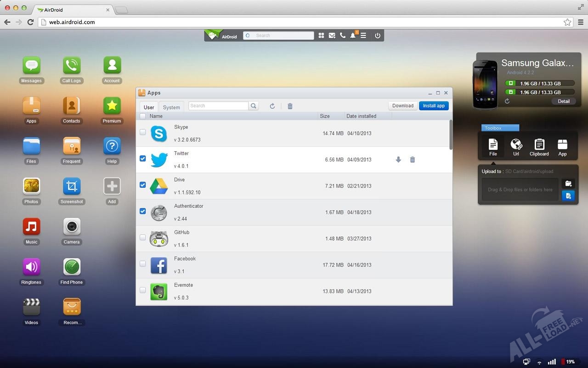
Task: Open the Frequent contacts icon
Action: 72,146
